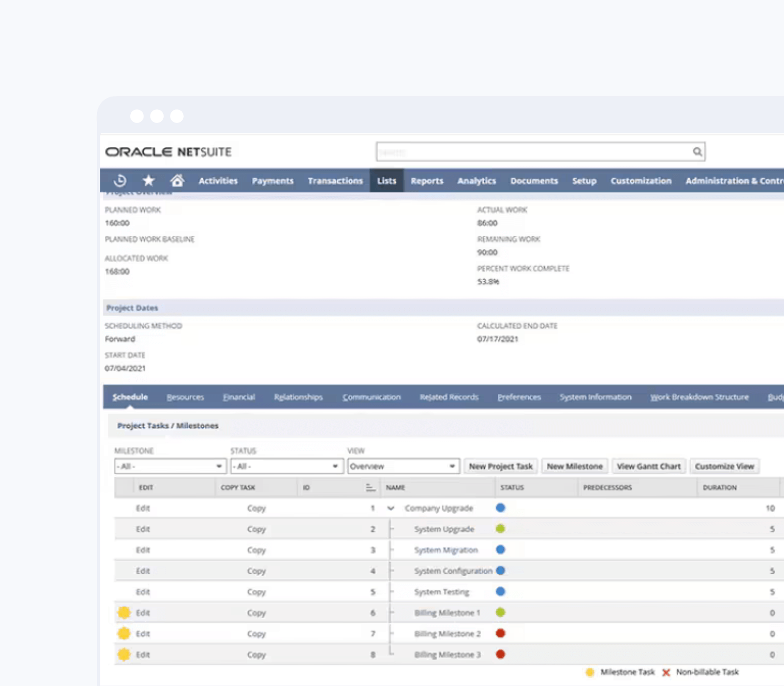Click Billing Milestone 1 green status dot
The height and width of the screenshot is (686, 784).
[500, 612]
